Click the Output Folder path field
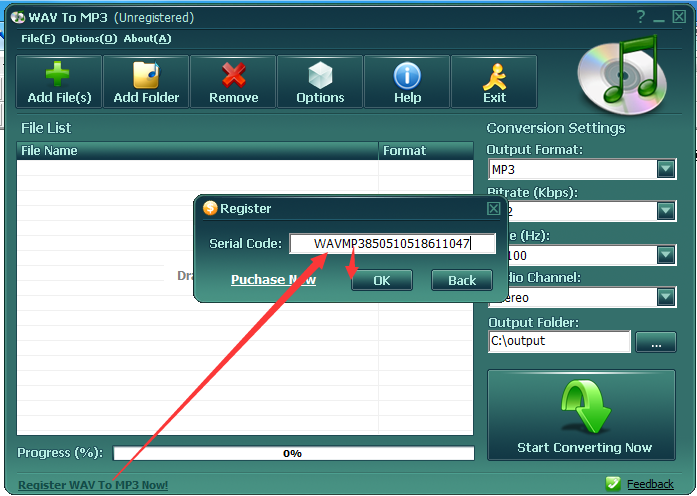Viewport: 697px width, 496px height. point(559,341)
